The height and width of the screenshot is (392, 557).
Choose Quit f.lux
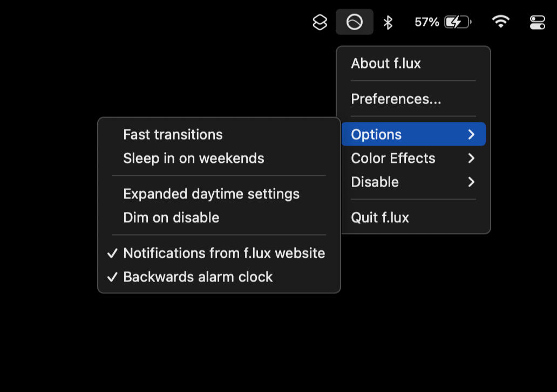pyautogui.click(x=379, y=217)
